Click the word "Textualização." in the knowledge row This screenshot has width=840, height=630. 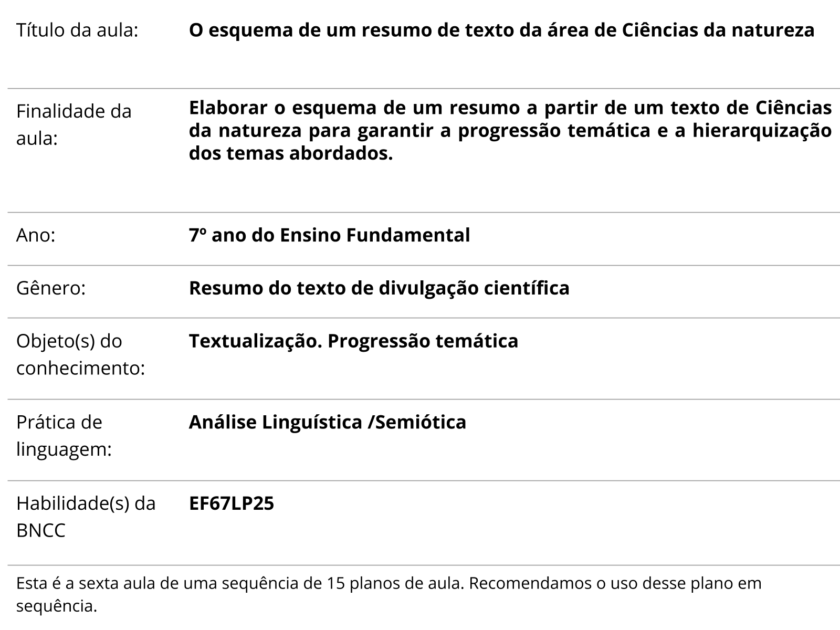point(255,341)
